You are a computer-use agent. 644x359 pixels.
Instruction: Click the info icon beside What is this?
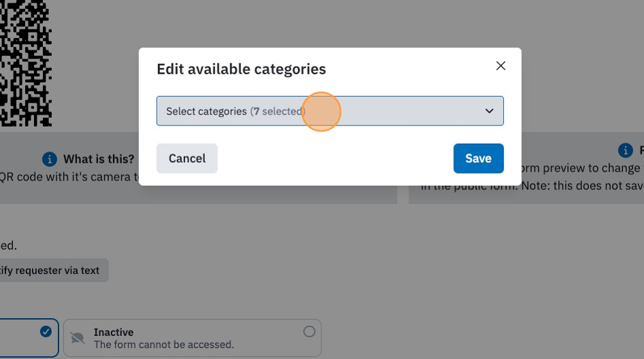point(49,159)
